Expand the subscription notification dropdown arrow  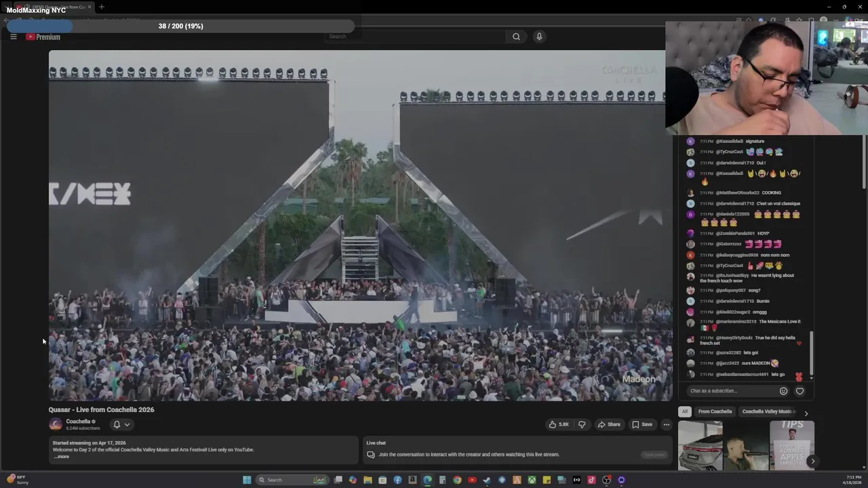(127, 424)
